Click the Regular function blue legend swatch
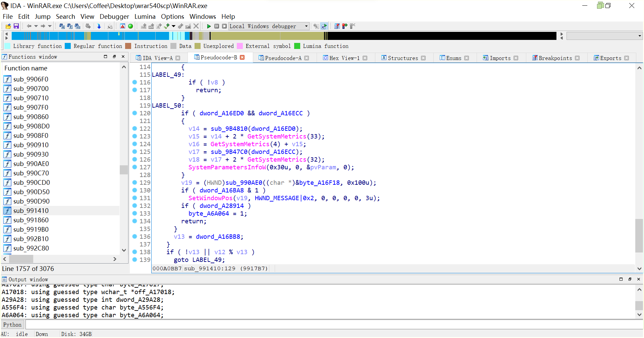Image resolution: width=644 pixels, height=338 pixels. pos(67,46)
